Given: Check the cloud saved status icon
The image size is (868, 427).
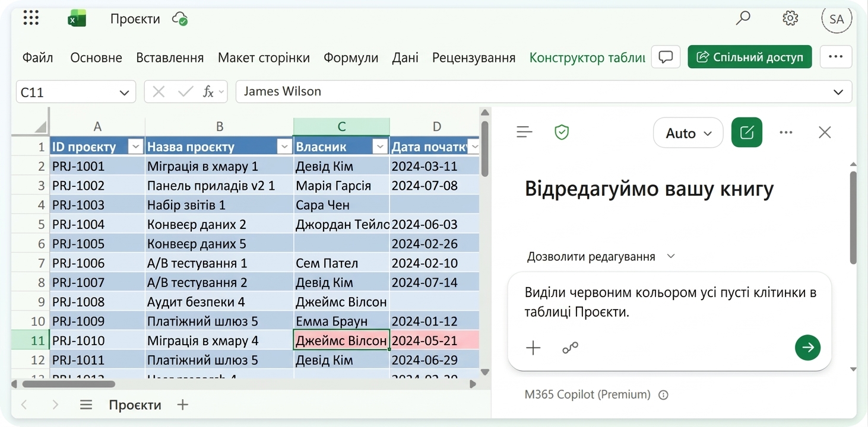Looking at the screenshot, I should coord(180,19).
